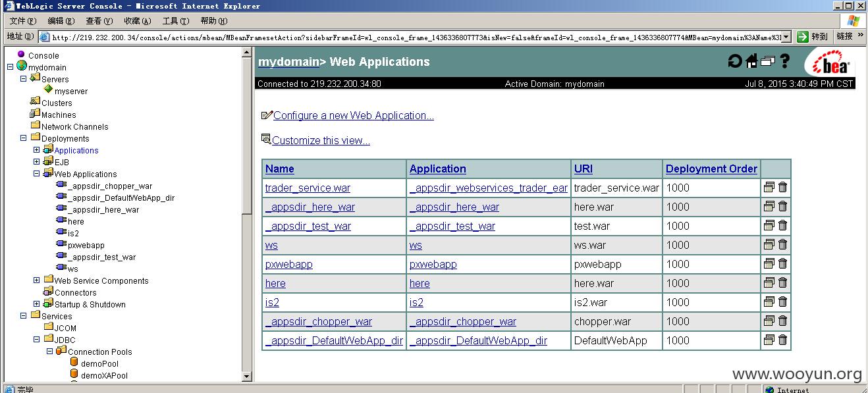
Task: Expand the Applications tree node
Action: (x=36, y=150)
